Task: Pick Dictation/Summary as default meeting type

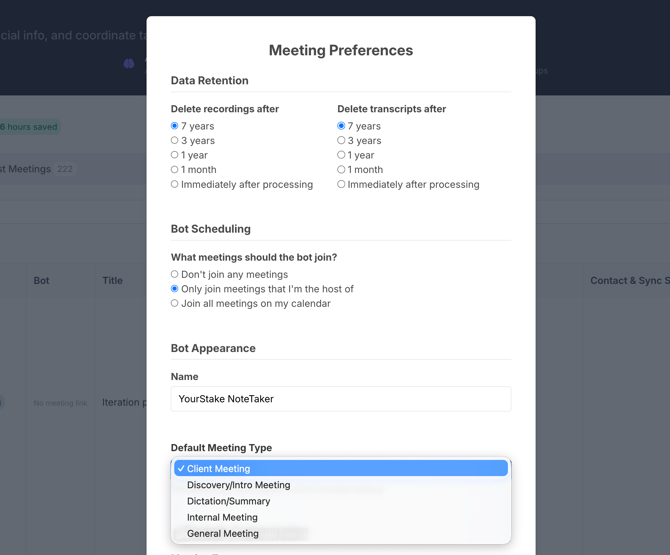Action: (x=229, y=501)
